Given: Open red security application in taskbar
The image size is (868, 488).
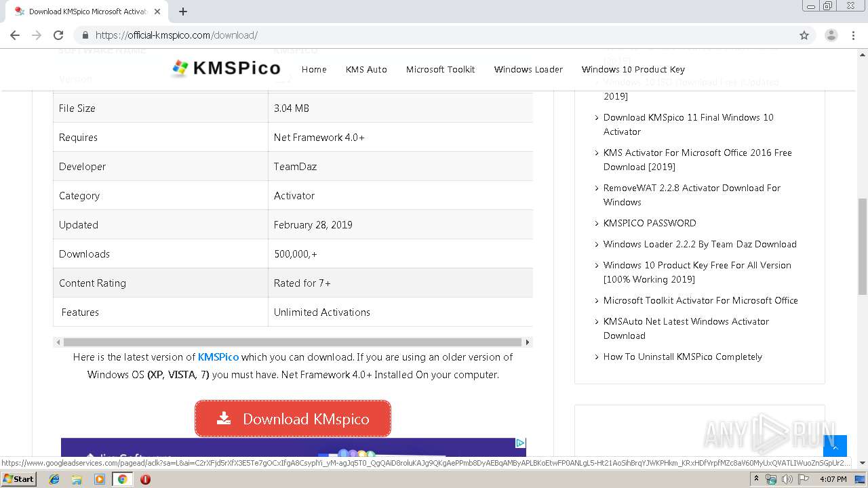Looking at the screenshot, I should tap(145, 479).
